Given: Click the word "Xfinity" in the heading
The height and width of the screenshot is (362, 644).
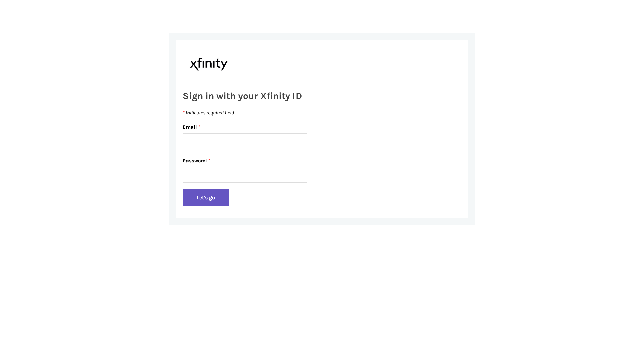Looking at the screenshot, I should [x=275, y=96].
